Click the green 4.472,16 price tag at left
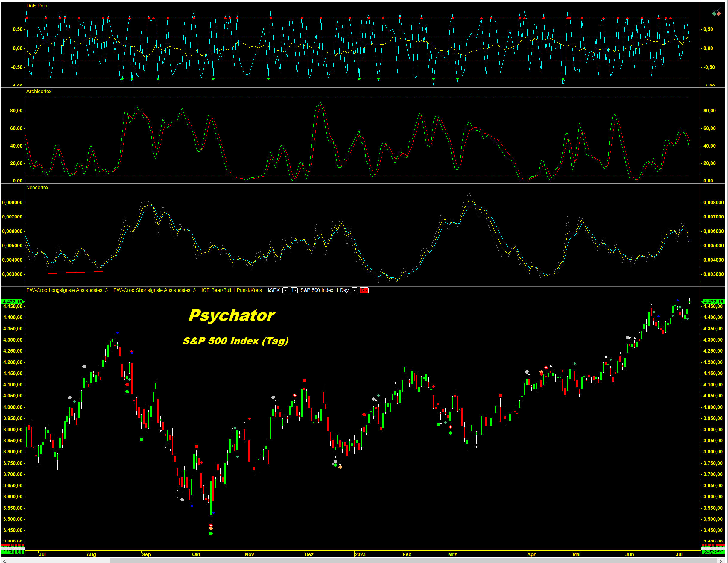Viewport: 728px width, 563px height. [x=12, y=301]
